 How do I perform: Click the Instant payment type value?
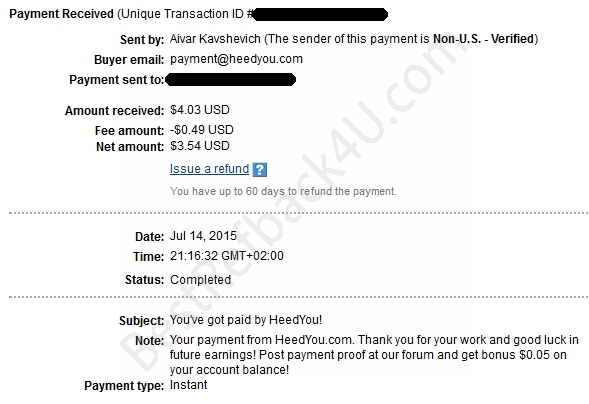click(189, 385)
